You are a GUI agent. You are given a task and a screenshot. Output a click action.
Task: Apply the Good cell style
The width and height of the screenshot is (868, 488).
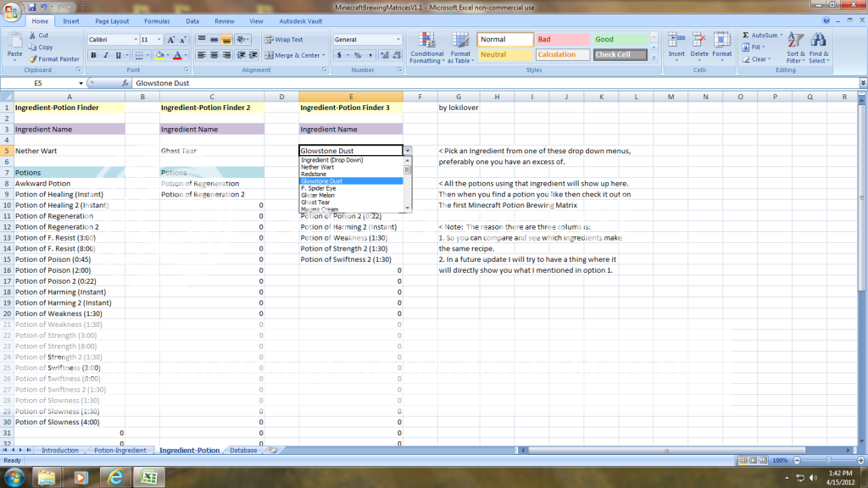[x=625, y=38]
